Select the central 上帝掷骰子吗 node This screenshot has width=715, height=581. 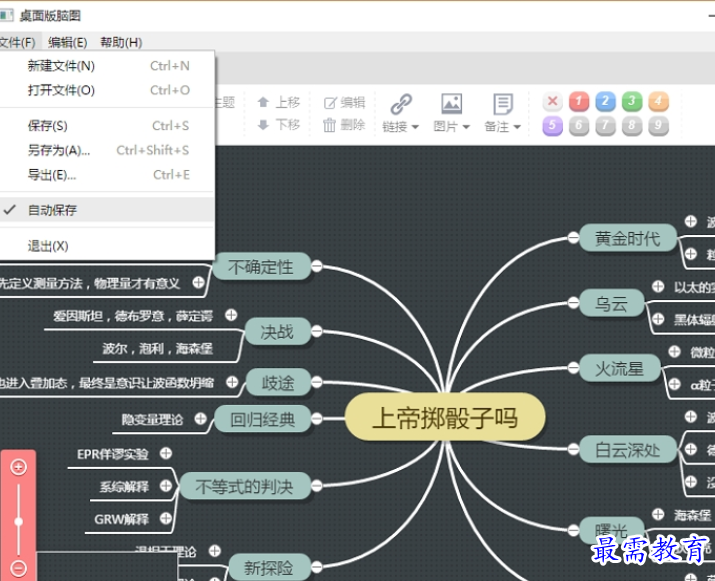445,418
